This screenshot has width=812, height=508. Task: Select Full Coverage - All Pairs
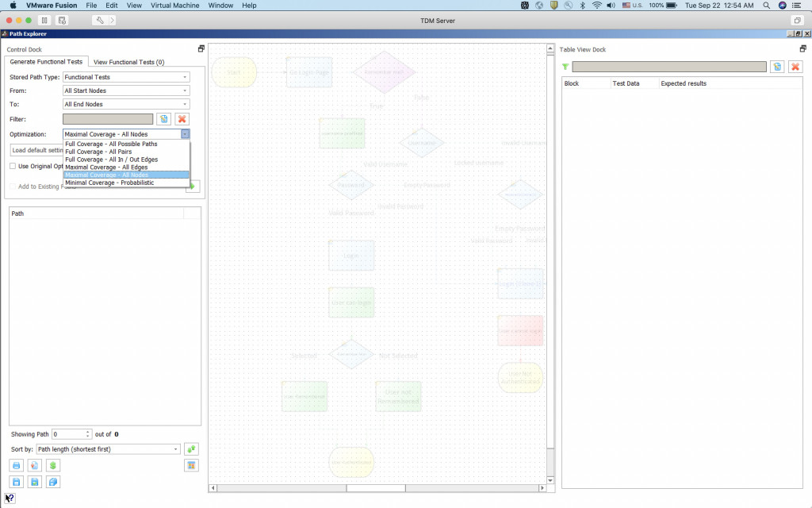point(126,152)
